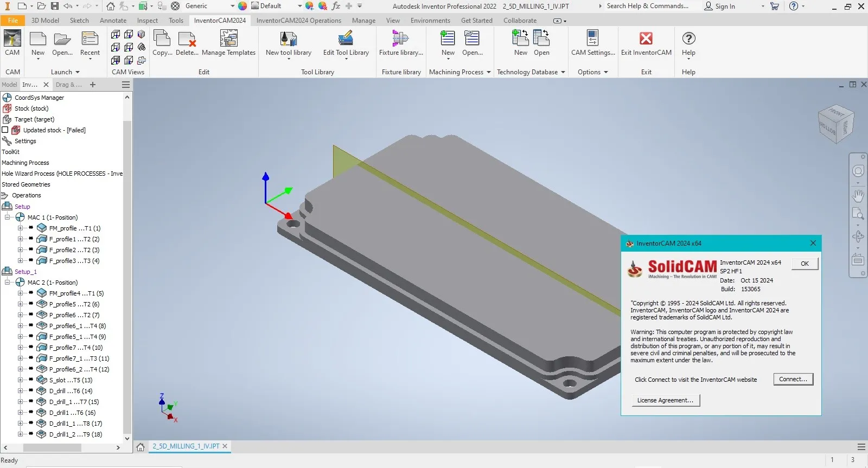
Task: Open the Generic material dropdown
Action: point(233,6)
